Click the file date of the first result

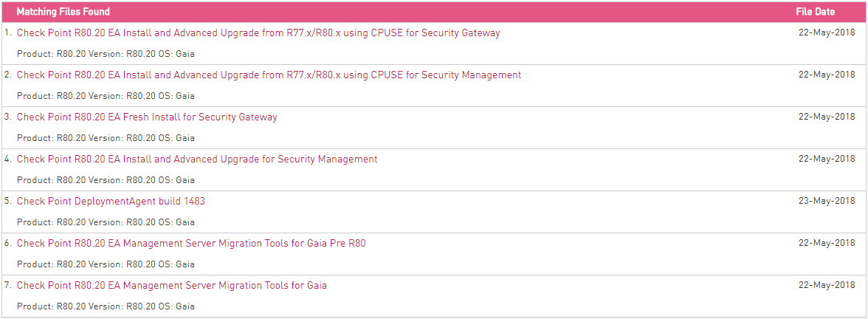(x=827, y=32)
